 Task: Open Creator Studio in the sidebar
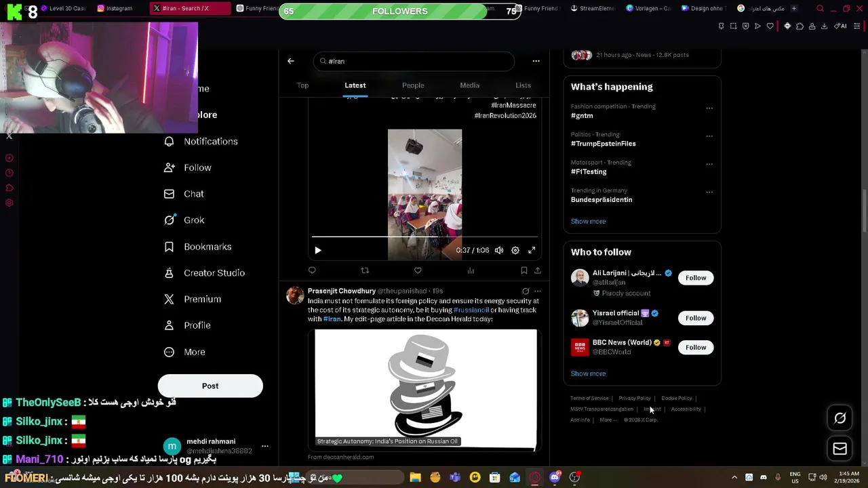pyautogui.click(x=204, y=272)
